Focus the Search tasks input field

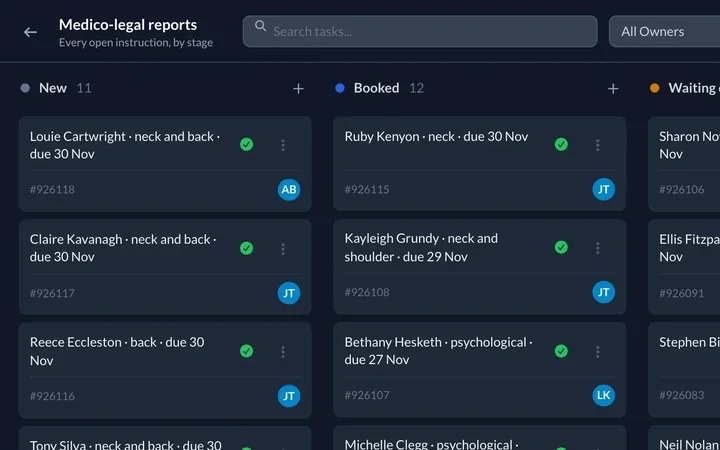420,31
